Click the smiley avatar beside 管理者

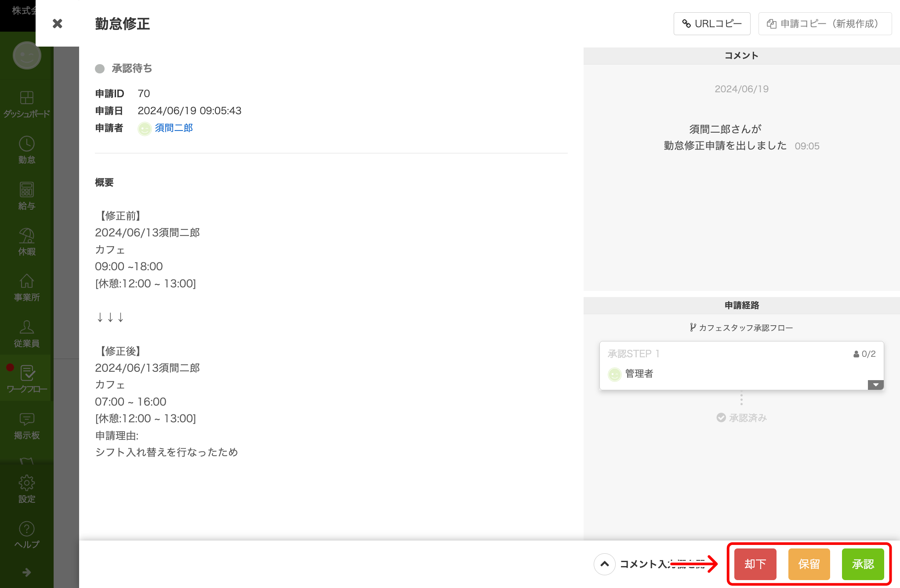[614, 374]
